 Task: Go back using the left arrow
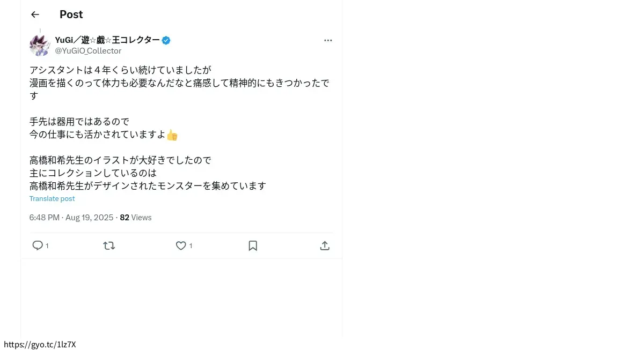click(x=35, y=14)
